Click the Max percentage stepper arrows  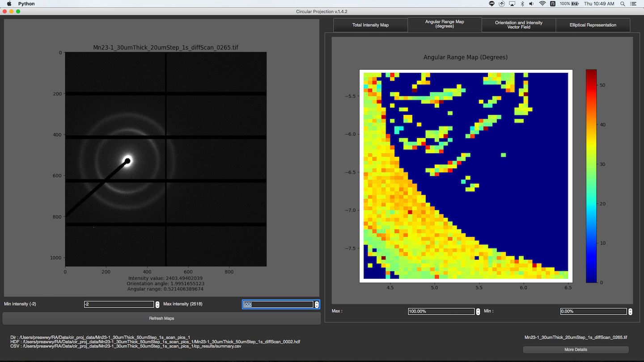coord(478,311)
